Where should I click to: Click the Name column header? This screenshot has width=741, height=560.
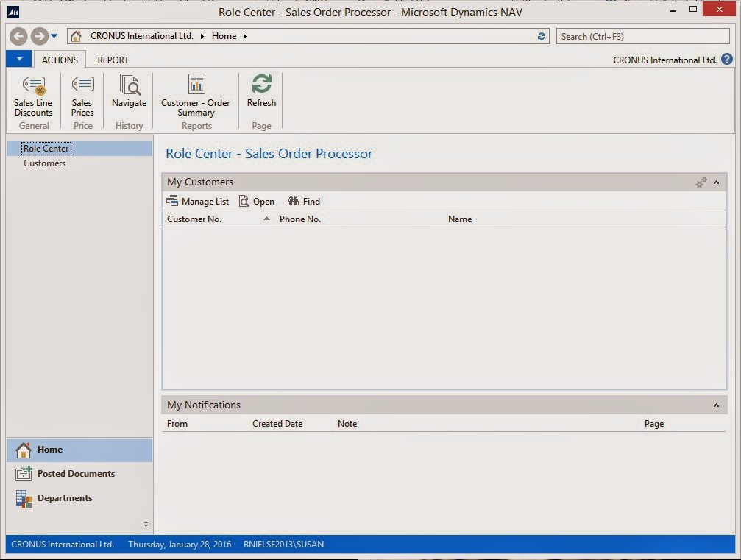[x=460, y=219]
